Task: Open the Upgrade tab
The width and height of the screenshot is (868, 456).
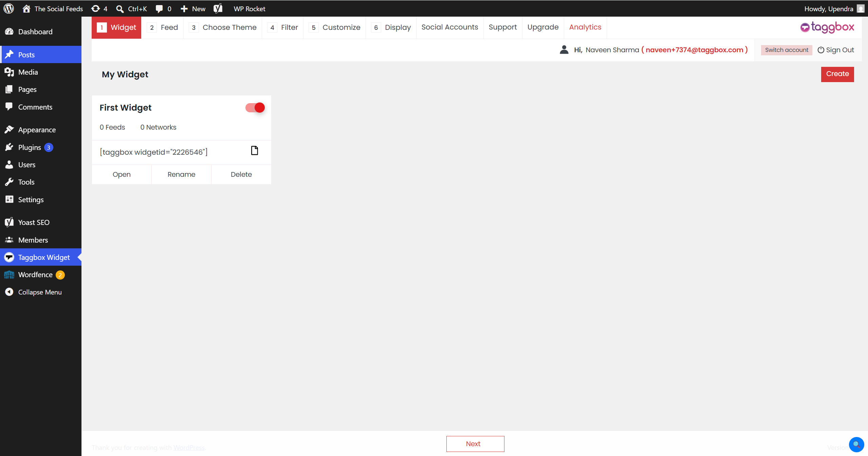Action: [x=543, y=27]
